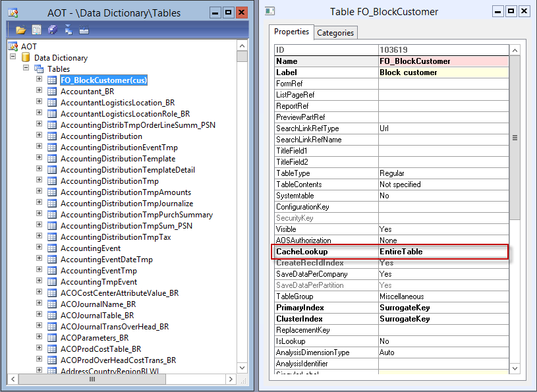Click left arrow of AOT horizontal scrollbar
This screenshot has width=537, height=392.
(x=13, y=379)
